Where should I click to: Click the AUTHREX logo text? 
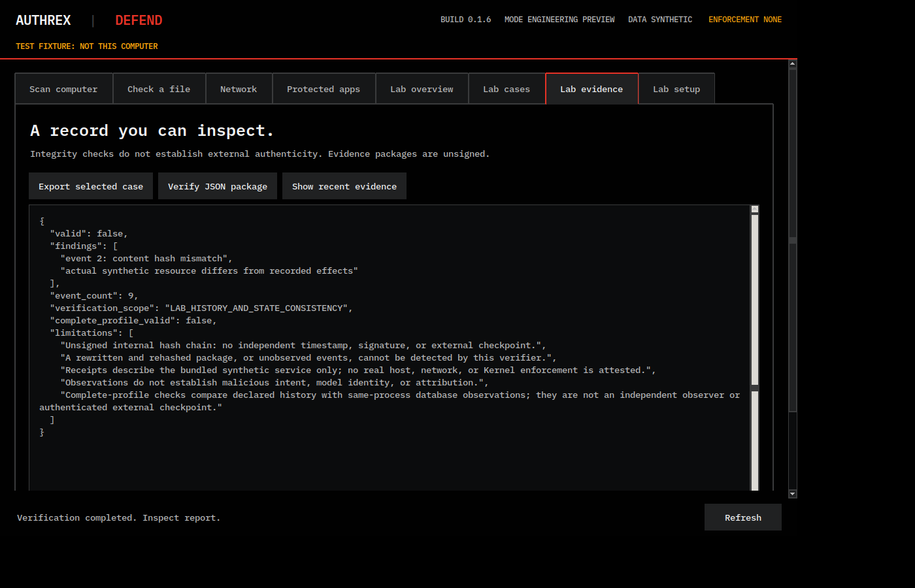[43, 20]
